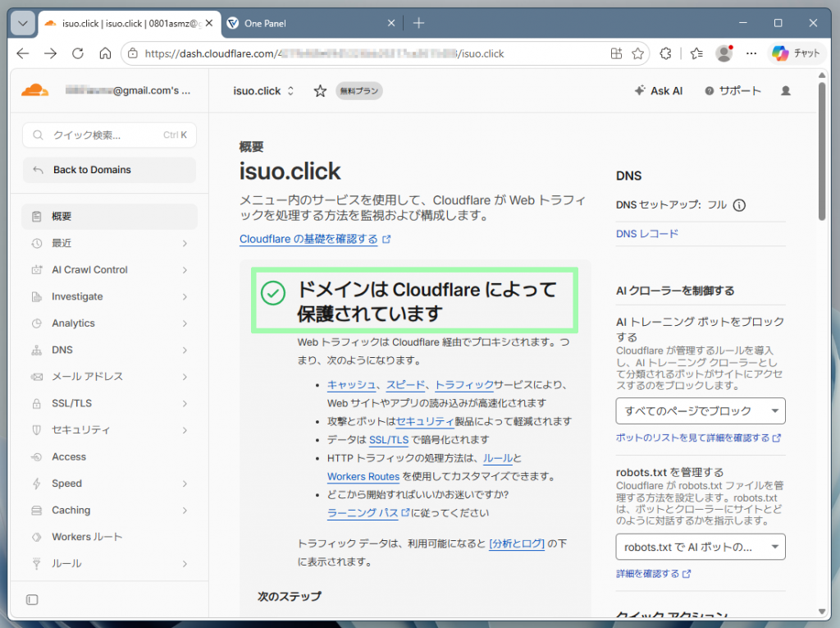
Task: Star the isuo.click domain
Action: tap(320, 91)
